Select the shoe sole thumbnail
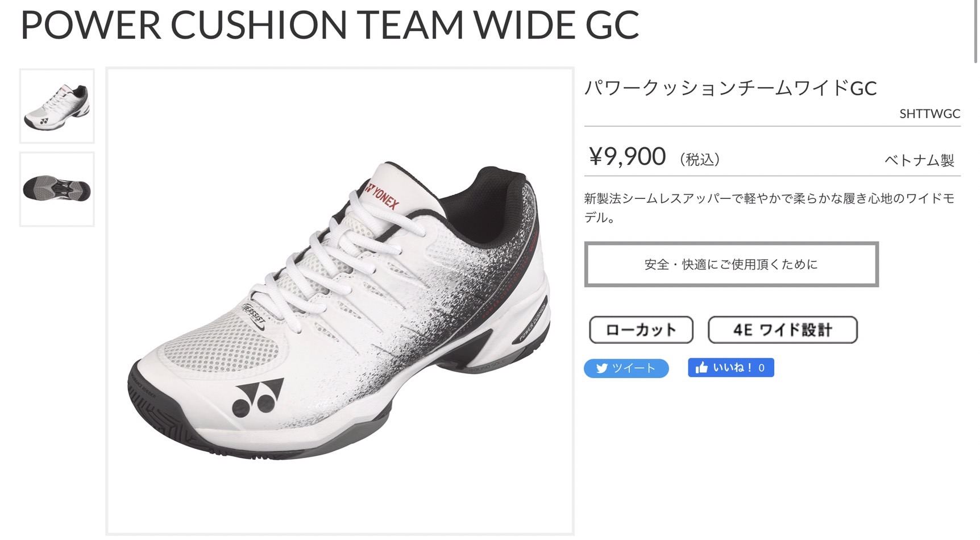The image size is (980, 540). pyautogui.click(x=57, y=189)
